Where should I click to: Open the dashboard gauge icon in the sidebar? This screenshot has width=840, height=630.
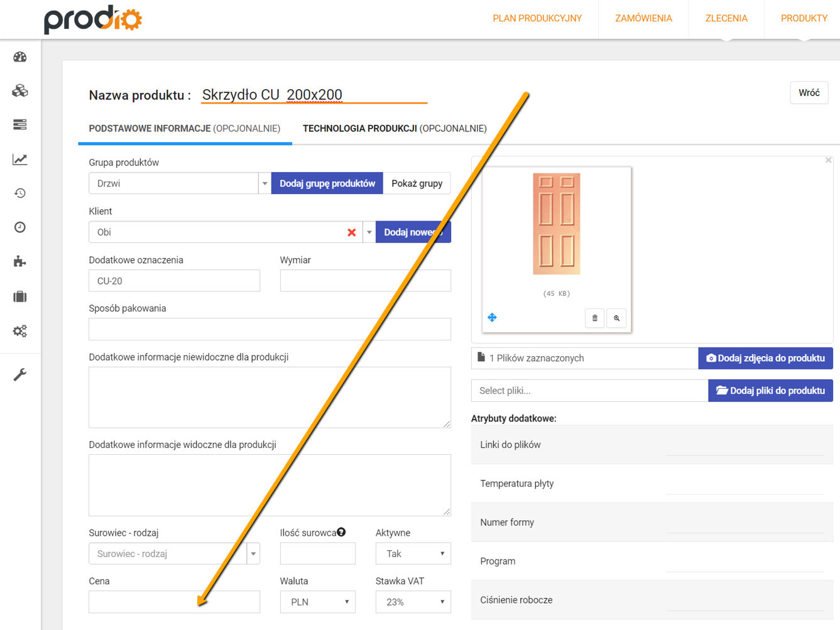[x=20, y=57]
